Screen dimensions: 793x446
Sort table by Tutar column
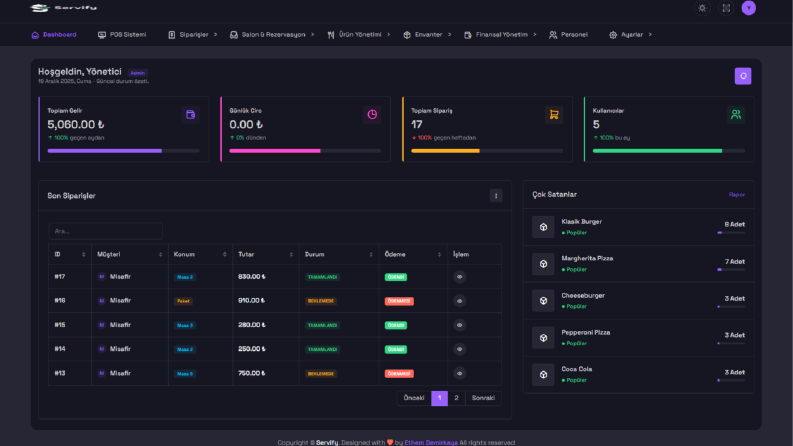coord(266,254)
